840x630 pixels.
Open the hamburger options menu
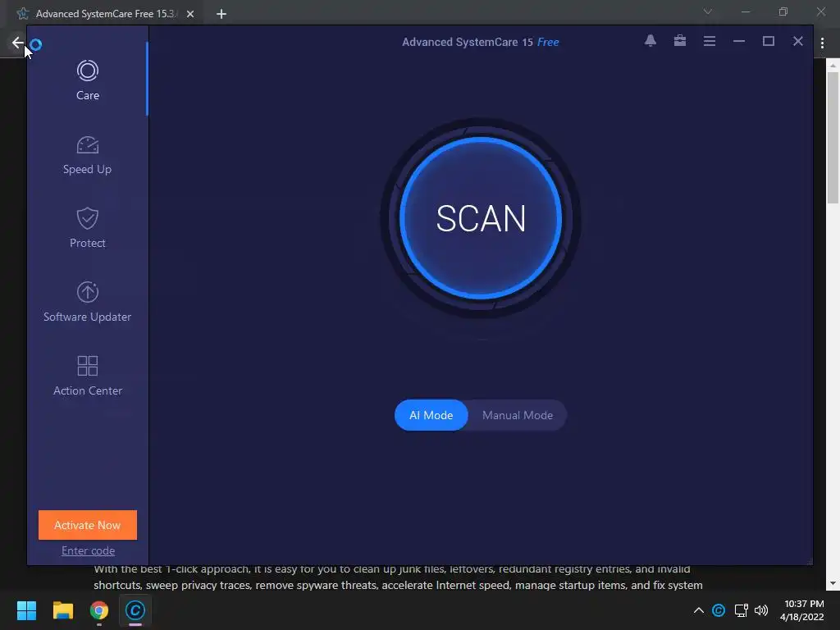pyautogui.click(x=710, y=41)
